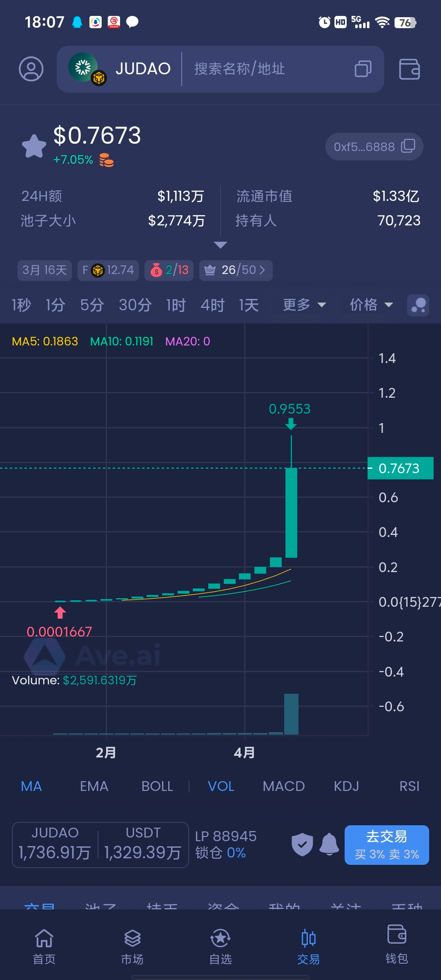This screenshot has width=441, height=980.
Task: Open the money bag 2/13 risk tag
Action: [169, 270]
